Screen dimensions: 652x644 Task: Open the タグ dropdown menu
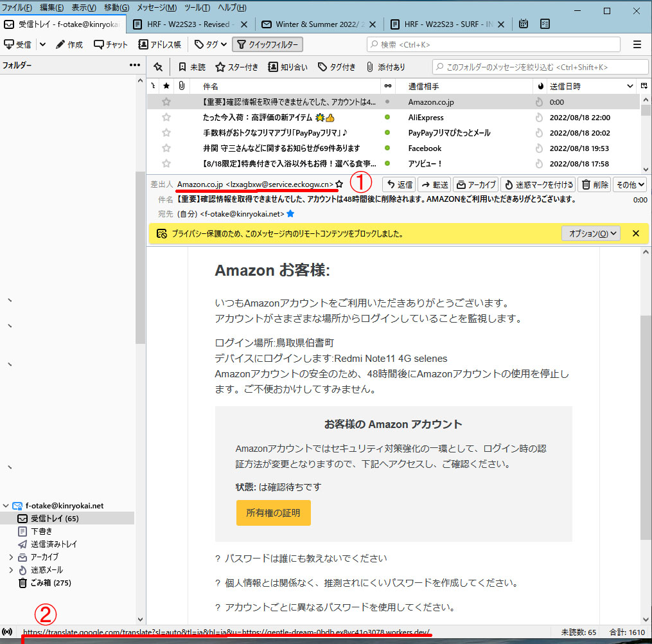click(x=211, y=44)
